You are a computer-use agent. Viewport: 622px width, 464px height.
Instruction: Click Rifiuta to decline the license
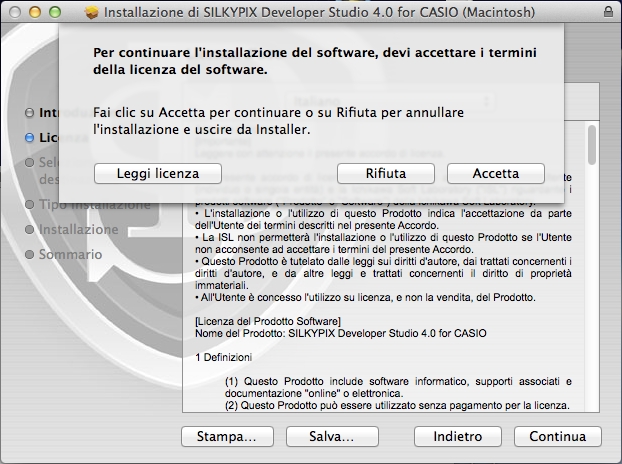tap(386, 173)
